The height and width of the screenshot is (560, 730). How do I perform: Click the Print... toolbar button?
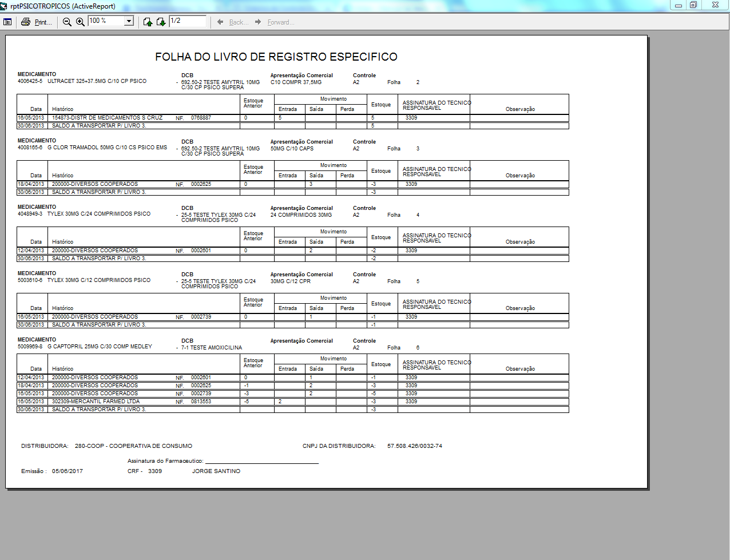coord(37,22)
